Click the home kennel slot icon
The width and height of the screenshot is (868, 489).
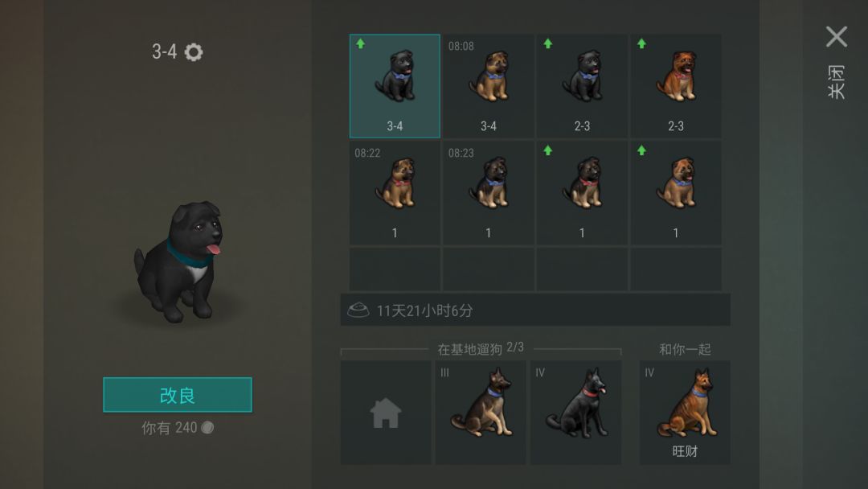(x=386, y=413)
